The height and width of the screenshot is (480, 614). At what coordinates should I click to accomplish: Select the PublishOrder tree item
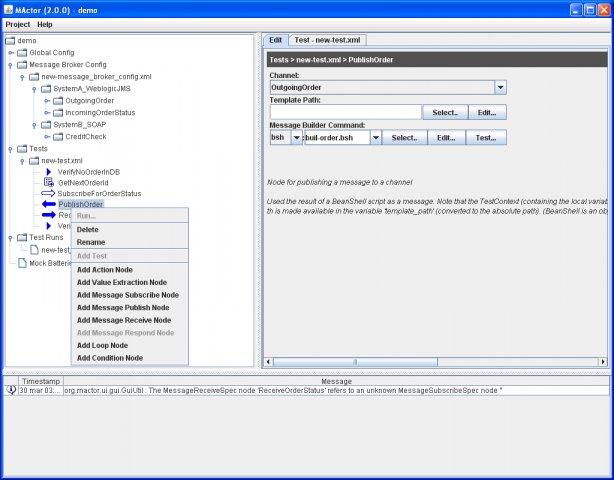[x=81, y=204]
